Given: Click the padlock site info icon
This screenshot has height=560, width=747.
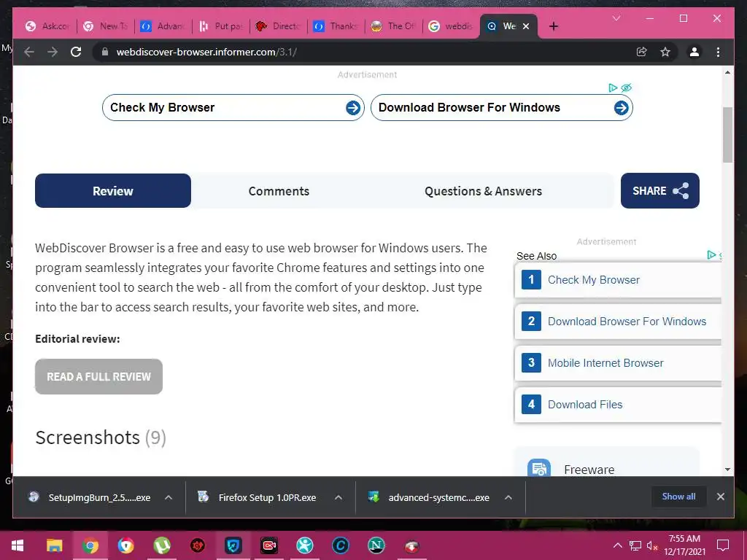Looking at the screenshot, I should coord(105,52).
